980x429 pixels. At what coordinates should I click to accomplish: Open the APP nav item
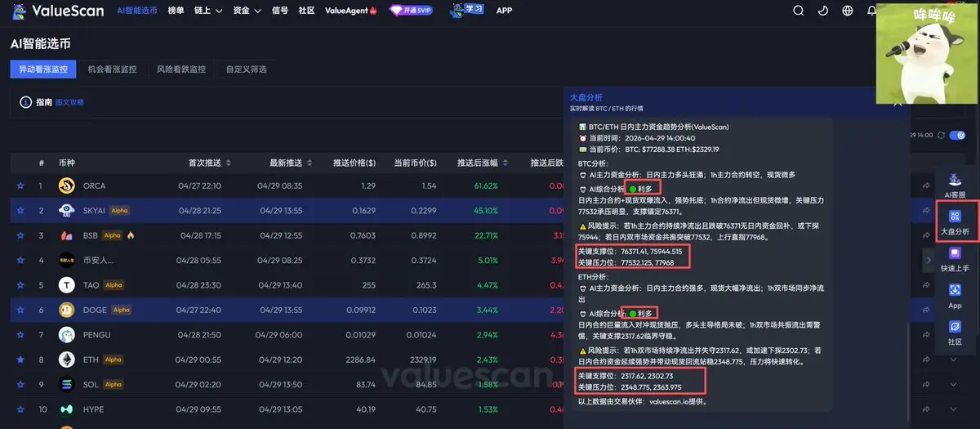click(x=504, y=11)
